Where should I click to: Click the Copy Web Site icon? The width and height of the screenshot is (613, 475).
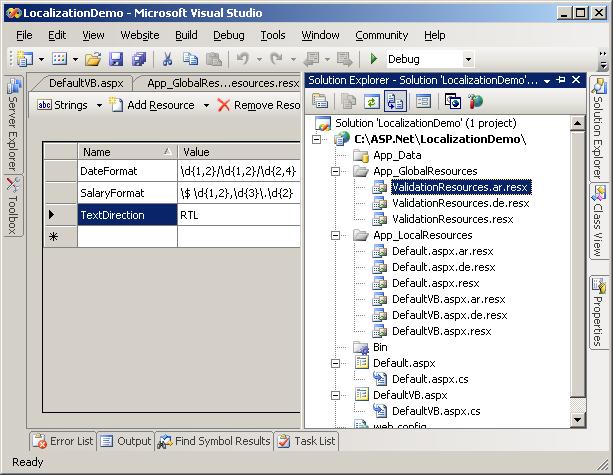click(x=453, y=101)
